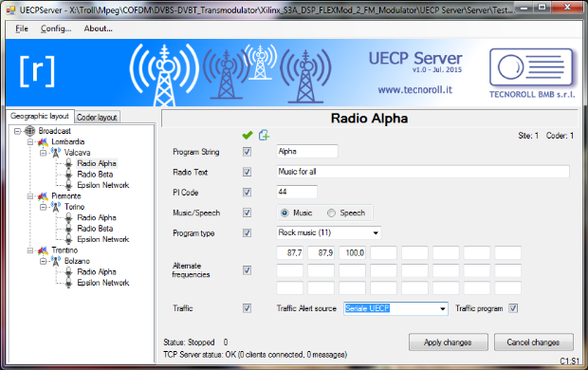The height and width of the screenshot is (370, 588).
Task: Click the UECPServer title bar app icon
Action: 10,10
